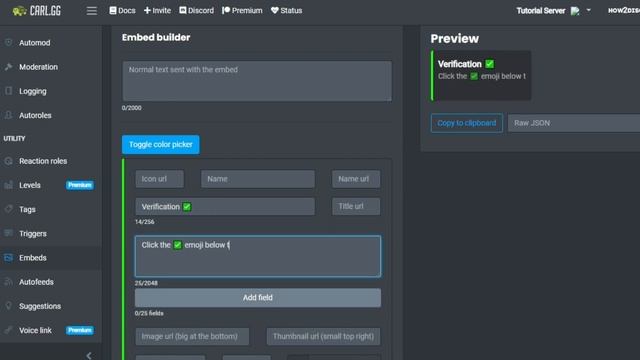Focus the Image url big bottom field
Screen dimensions: 640x360
pyautogui.click(x=192, y=337)
